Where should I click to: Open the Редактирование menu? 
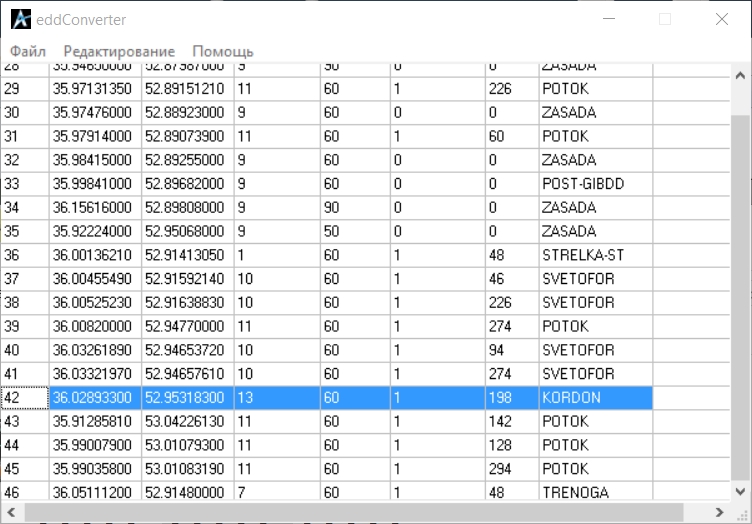(x=118, y=51)
